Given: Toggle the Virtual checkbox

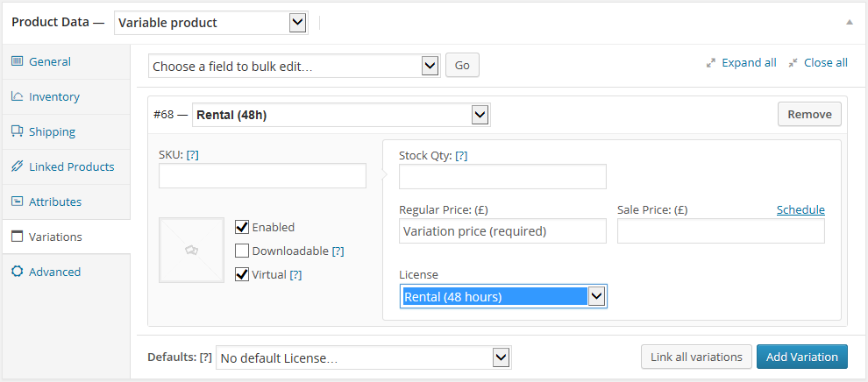Looking at the screenshot, I should [242, 274].
